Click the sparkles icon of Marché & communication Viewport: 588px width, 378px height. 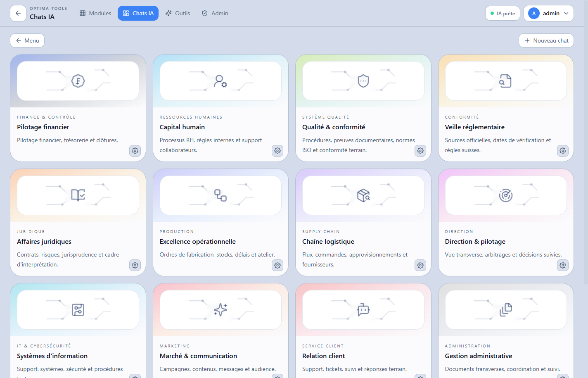click(220, 310)
